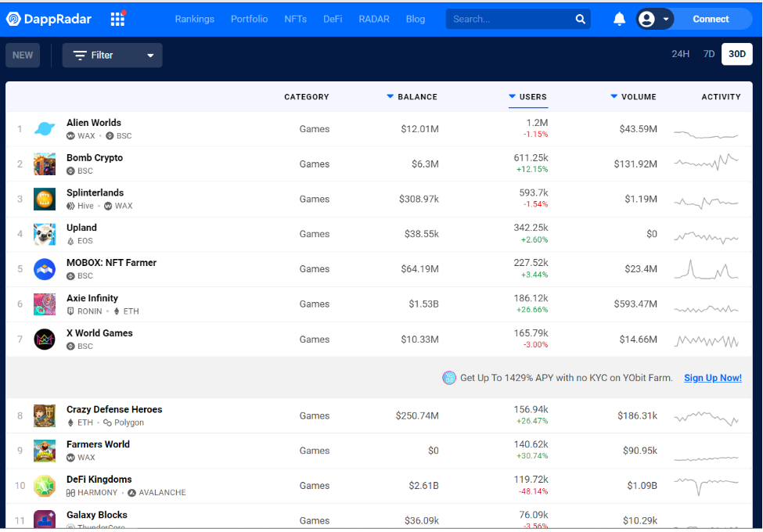Toggle the NEW dapps filter
763x532 pixels.
(23, 55)
